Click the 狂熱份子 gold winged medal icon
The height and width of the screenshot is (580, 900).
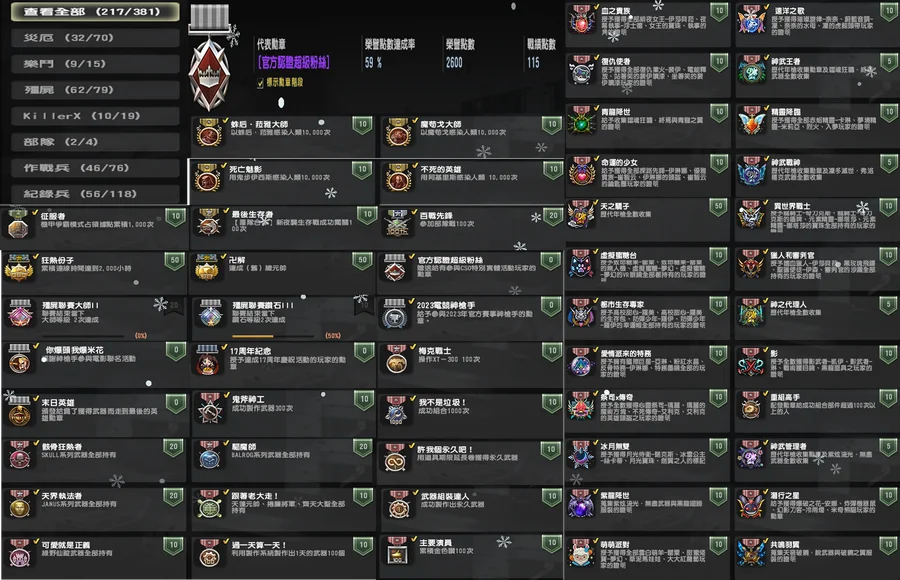click(18, 267)
